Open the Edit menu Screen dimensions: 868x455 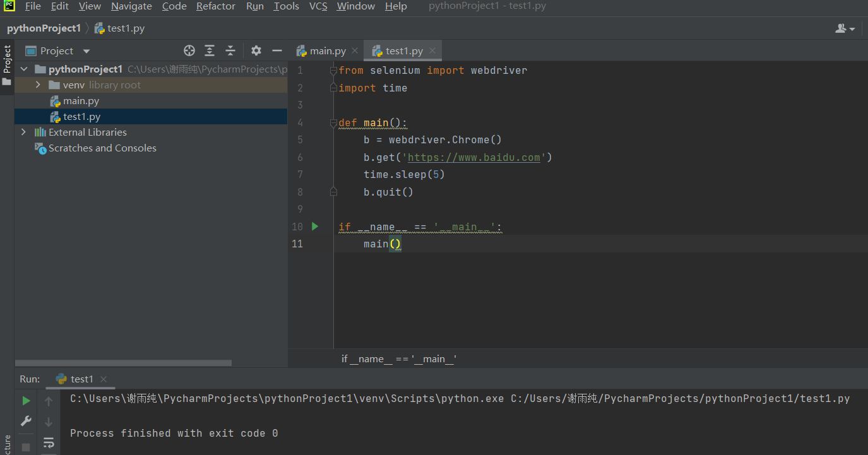(x=60, y=6)
